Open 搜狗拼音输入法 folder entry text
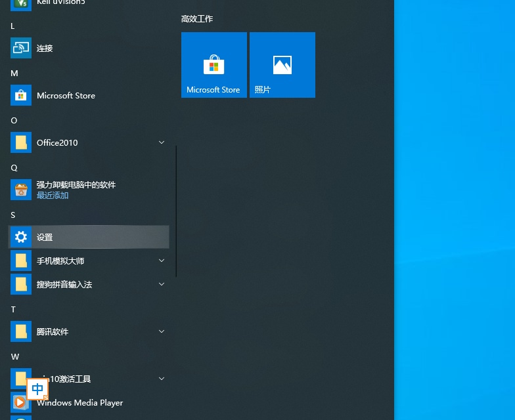The image size is (515, 420). point(64,285)
